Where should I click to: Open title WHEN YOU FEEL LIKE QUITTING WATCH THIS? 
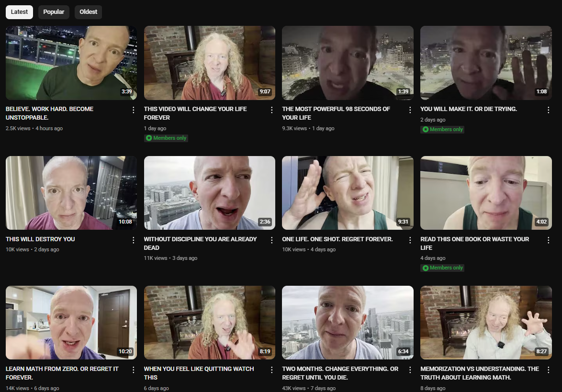tap(199, 373)
